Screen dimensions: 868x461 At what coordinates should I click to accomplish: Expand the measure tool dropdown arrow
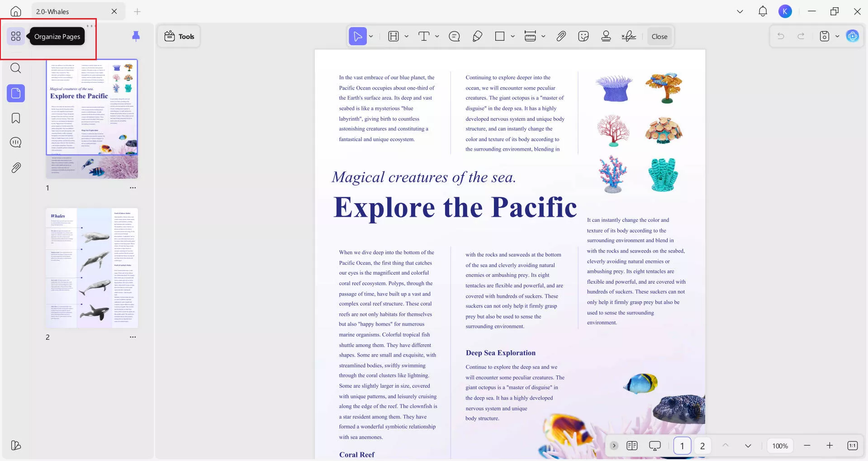click(543, 36)
